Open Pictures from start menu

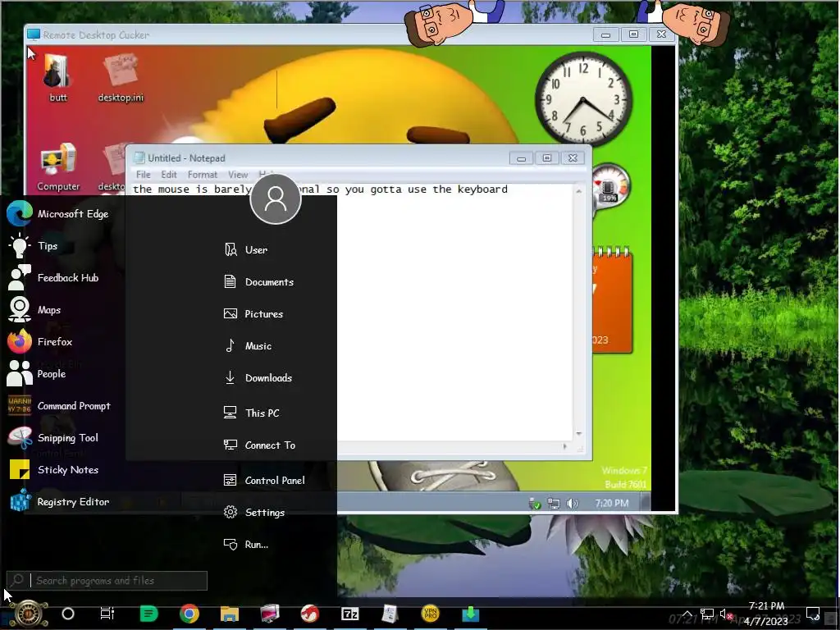253,314
